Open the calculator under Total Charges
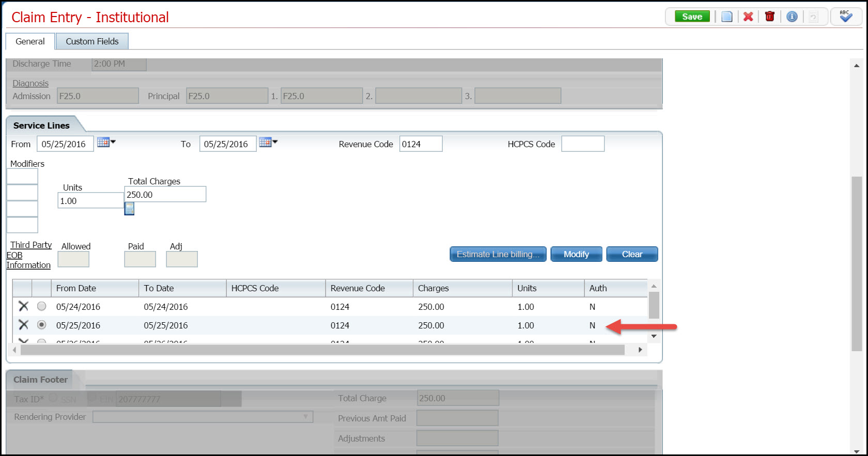 (x=129, y=209)
